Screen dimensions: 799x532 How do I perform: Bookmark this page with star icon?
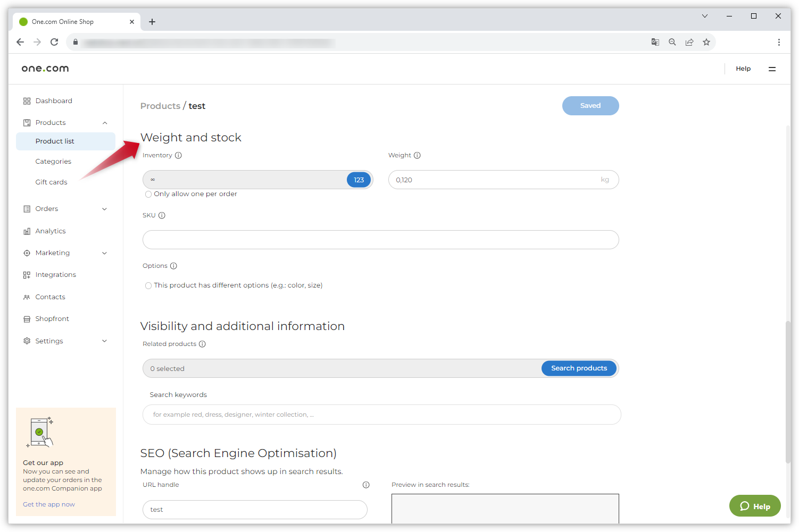click(x=706, y=43)
